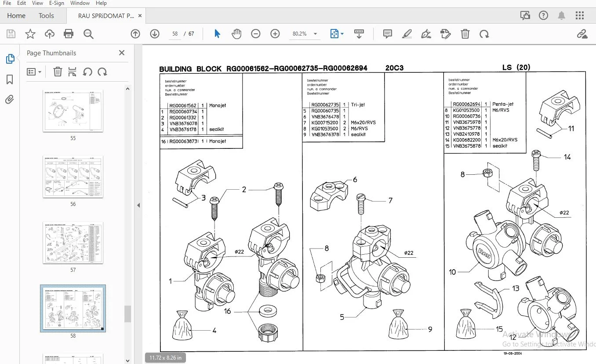
Task: Select the RAU SPRiDOMAT document tab
Action: (106, 15)
